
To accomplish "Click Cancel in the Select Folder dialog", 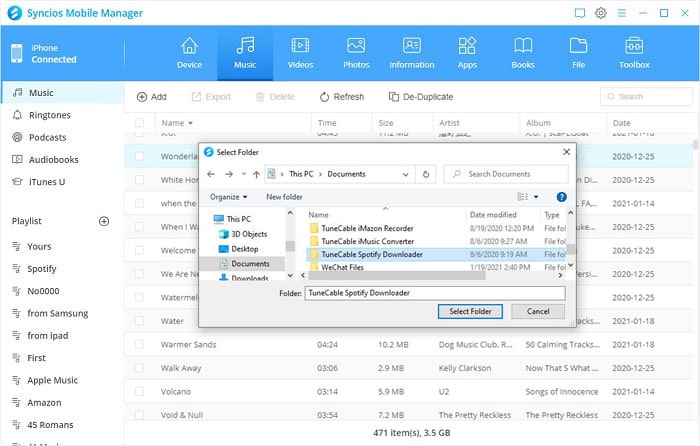I will click(x=538, y=311).
